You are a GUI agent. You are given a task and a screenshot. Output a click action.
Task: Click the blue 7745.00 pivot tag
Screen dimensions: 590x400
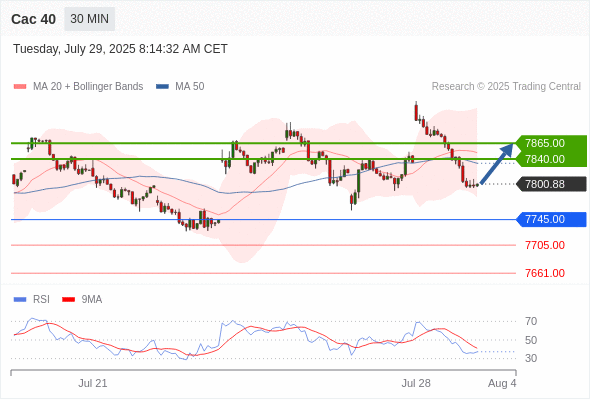552,219
